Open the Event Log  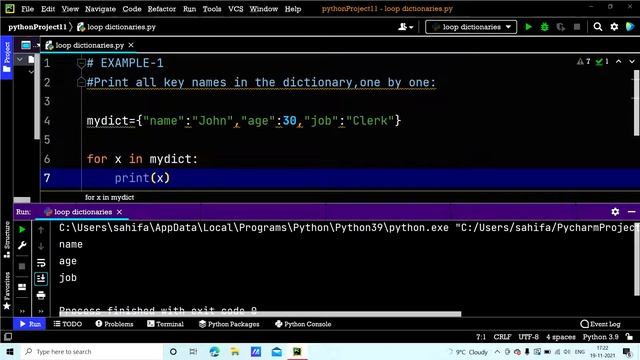(600, 324)
